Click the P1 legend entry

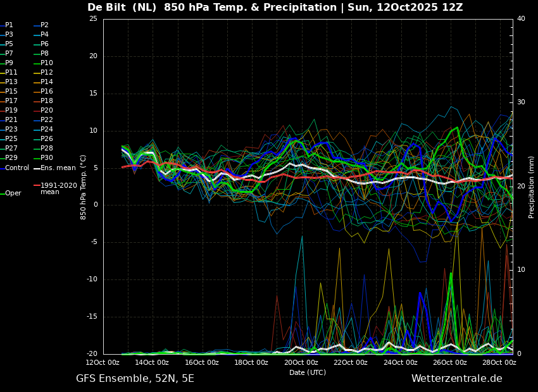pyautogui.click(x=7, y=25)
